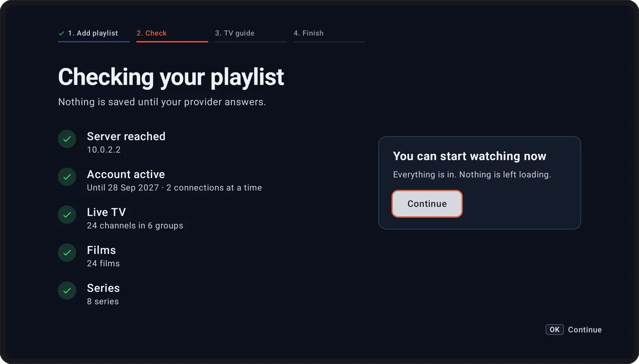Image resolution: width=639 pixels, height=364 pixels.
Task: Click the Films heading label
Action: (101, 250)
